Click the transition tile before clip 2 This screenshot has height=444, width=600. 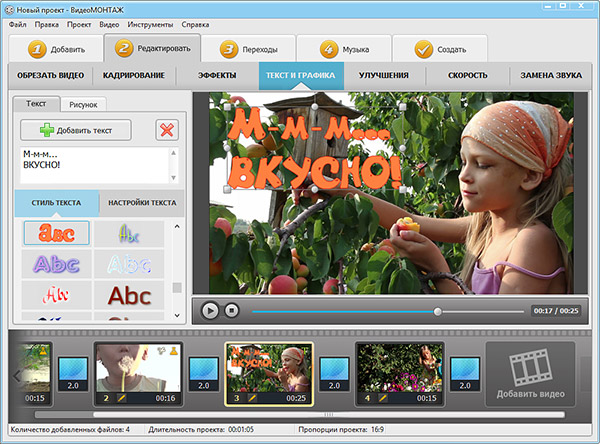pos(73,374)
